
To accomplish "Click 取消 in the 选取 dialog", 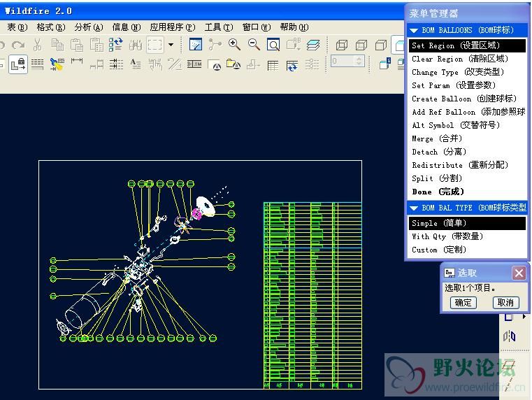I will point(505,303).
